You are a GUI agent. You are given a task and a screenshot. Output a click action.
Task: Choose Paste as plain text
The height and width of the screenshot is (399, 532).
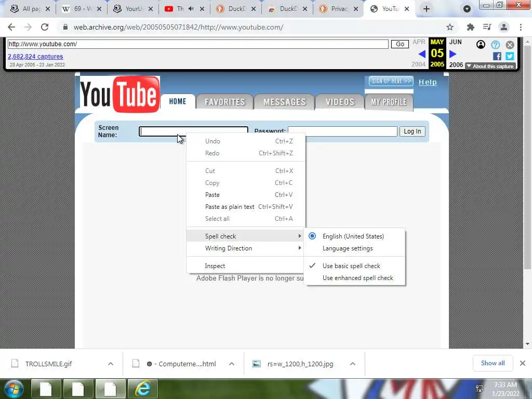tap(246, 207)
